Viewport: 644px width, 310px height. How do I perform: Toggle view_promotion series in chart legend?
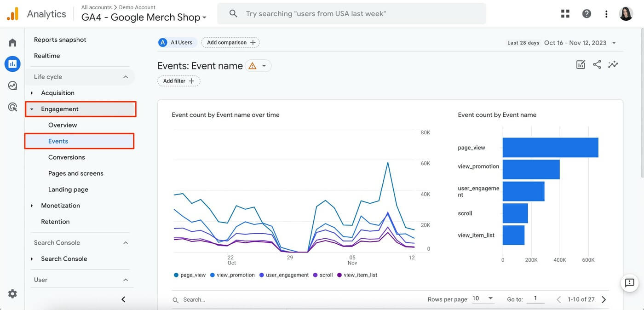click(x=232, y=275)
